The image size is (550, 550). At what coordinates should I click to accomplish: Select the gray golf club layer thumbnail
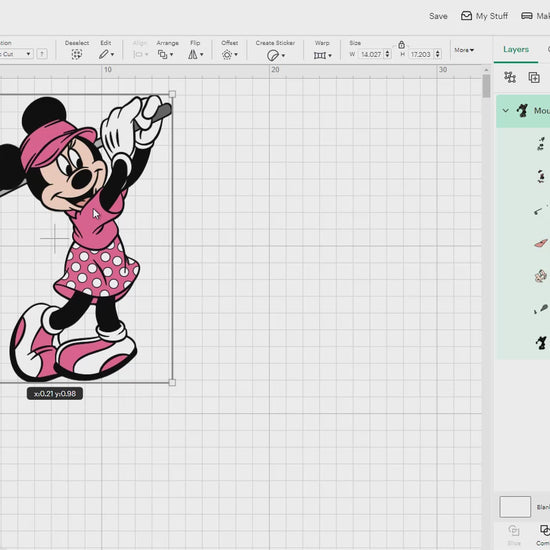[x=541, y=210]
